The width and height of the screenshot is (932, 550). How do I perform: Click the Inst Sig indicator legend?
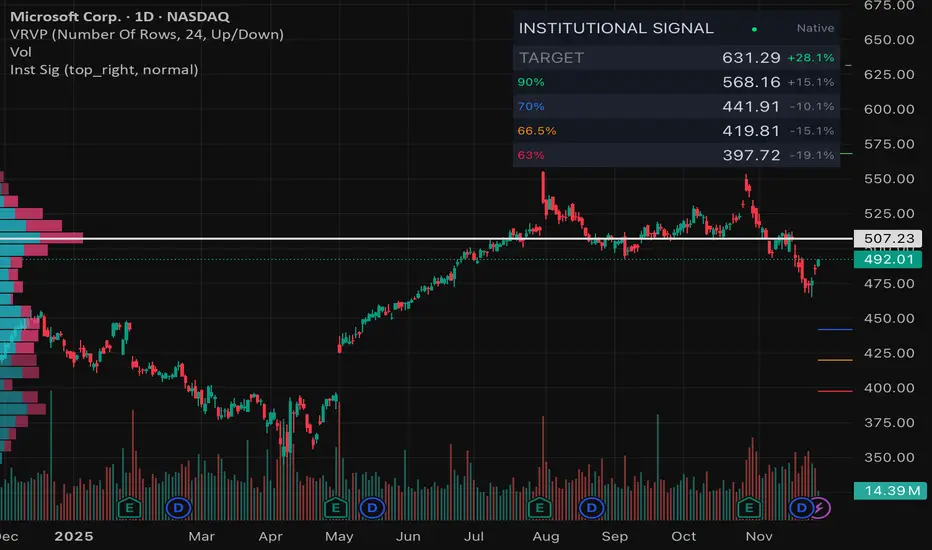(x=99, y=70)
